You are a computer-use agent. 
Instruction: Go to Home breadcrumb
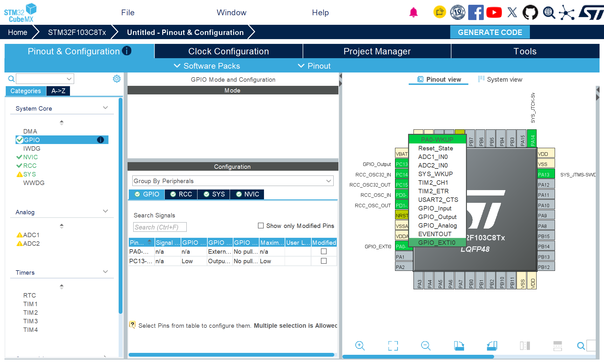(17, 32)
